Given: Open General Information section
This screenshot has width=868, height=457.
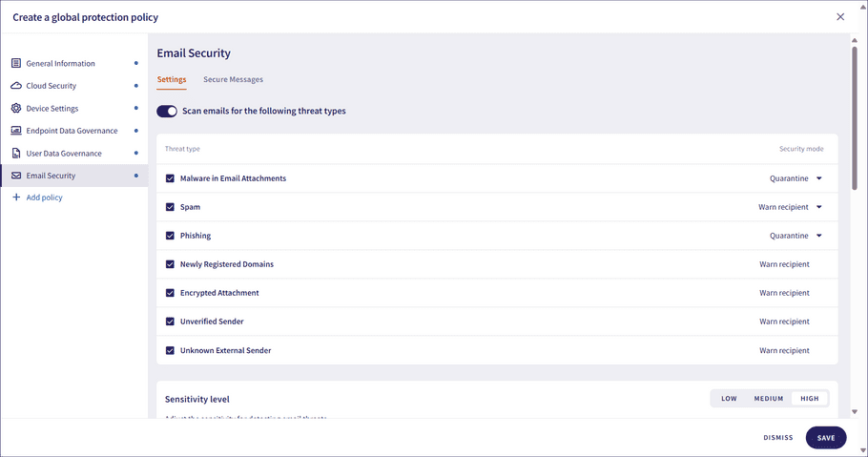Looking at the screenshot, I should [74, 63].
